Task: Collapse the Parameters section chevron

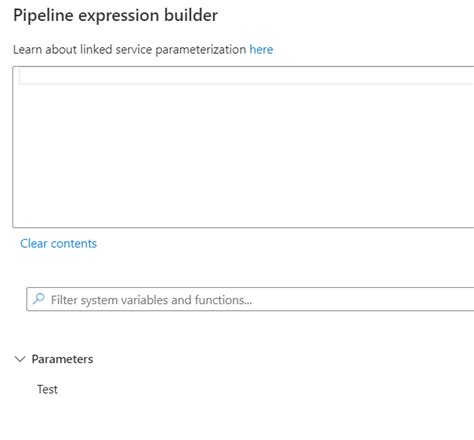Action: [x=20, y=359]
